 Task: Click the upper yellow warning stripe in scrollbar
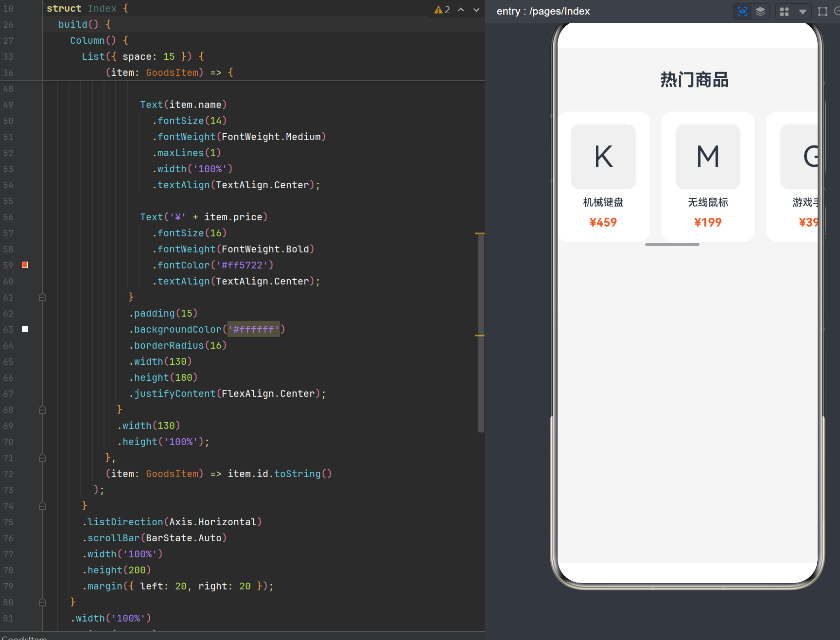[x=480, y=234]
